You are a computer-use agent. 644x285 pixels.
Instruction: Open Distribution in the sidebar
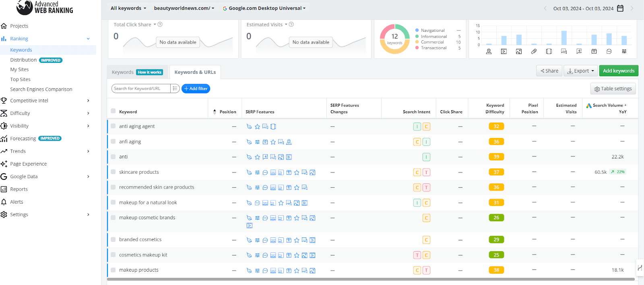pyautogui.click(x=23, y=60)
